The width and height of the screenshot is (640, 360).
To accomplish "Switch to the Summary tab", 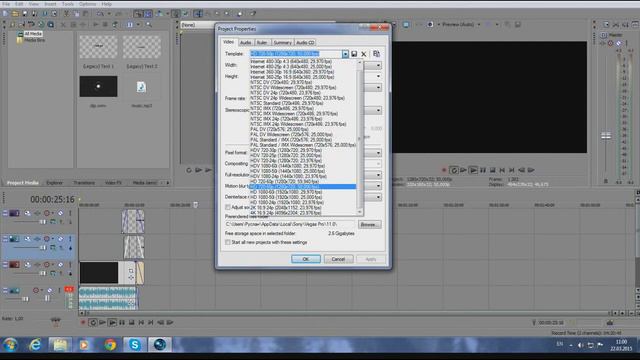I will (282, 42).
